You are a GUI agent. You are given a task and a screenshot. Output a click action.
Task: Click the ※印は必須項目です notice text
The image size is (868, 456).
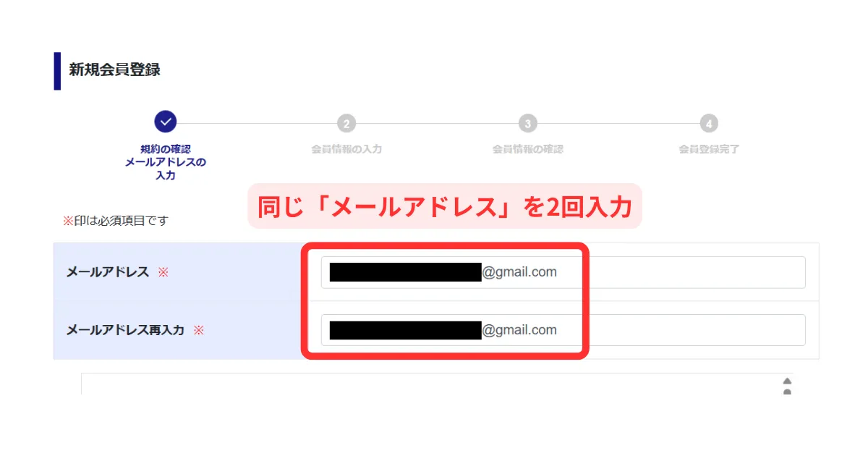[115, 220]
